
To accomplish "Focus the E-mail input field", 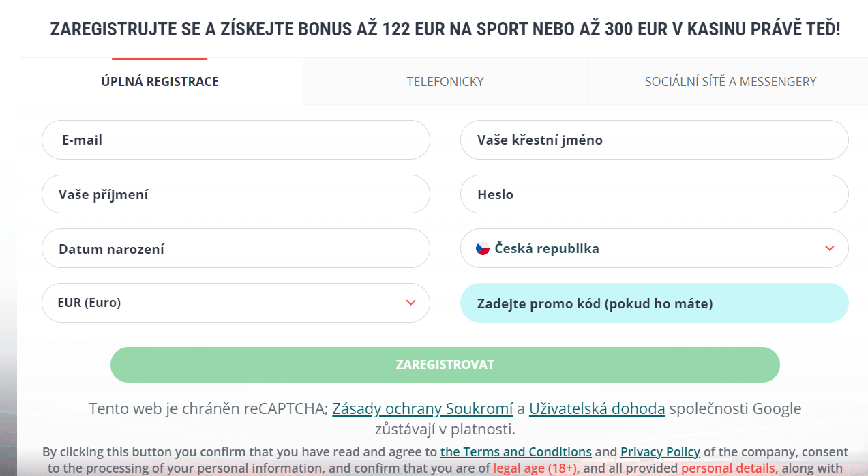I will coord(235,140).
